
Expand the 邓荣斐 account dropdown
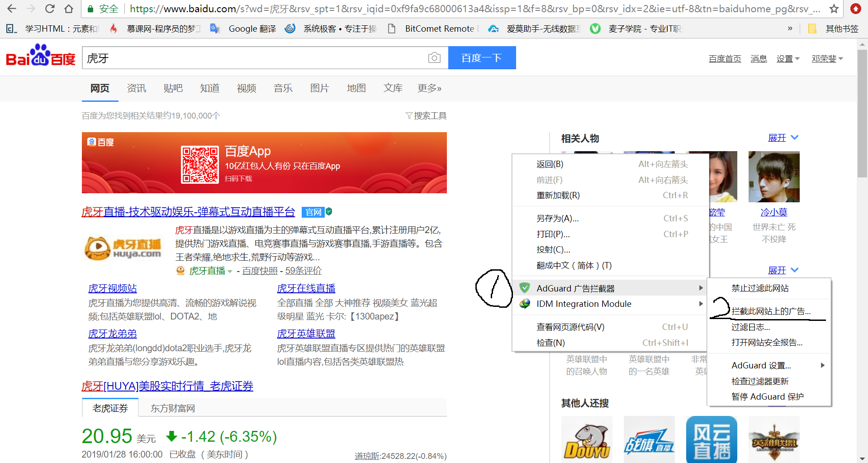[827, 59]
